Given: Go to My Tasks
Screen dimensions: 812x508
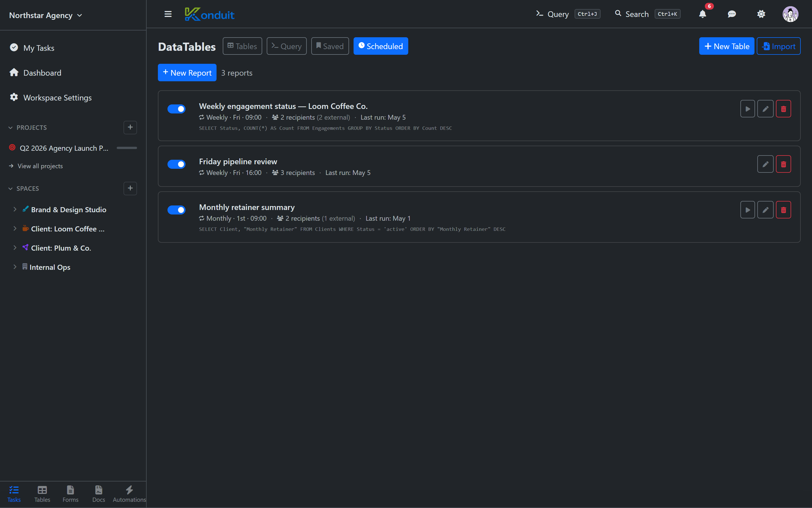Looking at the screenshot, I should 32,48.
